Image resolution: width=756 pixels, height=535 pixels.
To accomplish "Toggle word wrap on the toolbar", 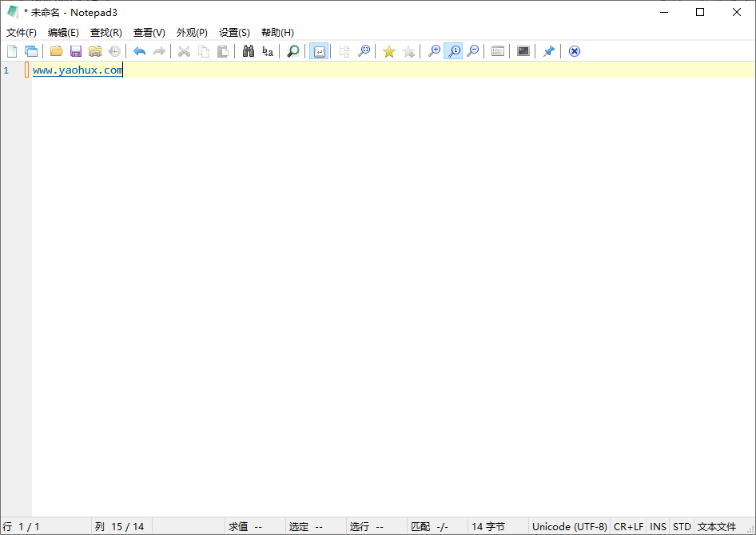I will pos(319,50).
